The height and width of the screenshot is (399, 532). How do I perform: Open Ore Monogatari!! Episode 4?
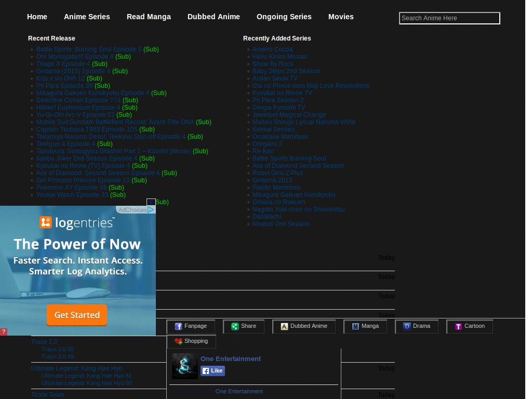(75, 57)
